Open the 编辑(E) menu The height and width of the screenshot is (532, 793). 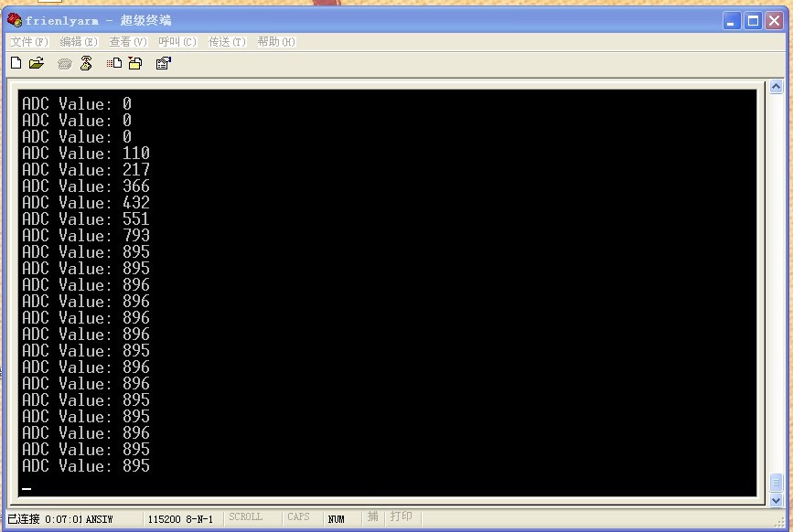(79, 41)
